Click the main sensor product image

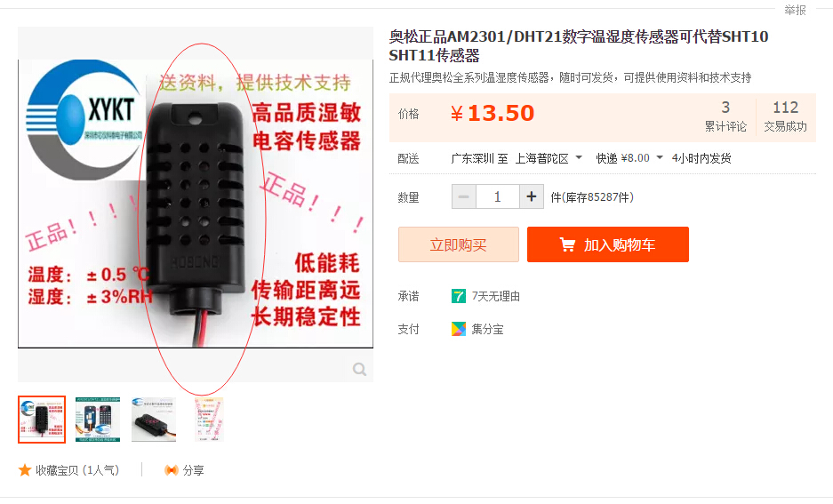[196, 204]
